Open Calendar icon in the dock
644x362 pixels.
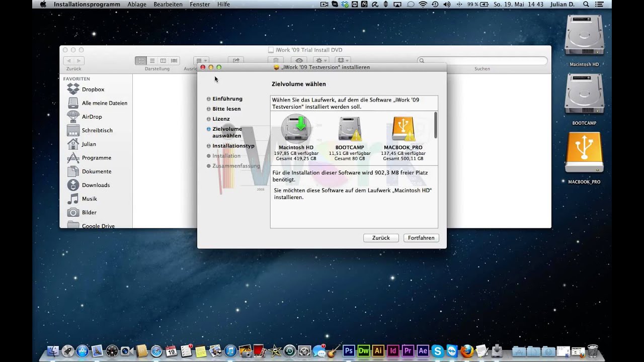(172, 351)
